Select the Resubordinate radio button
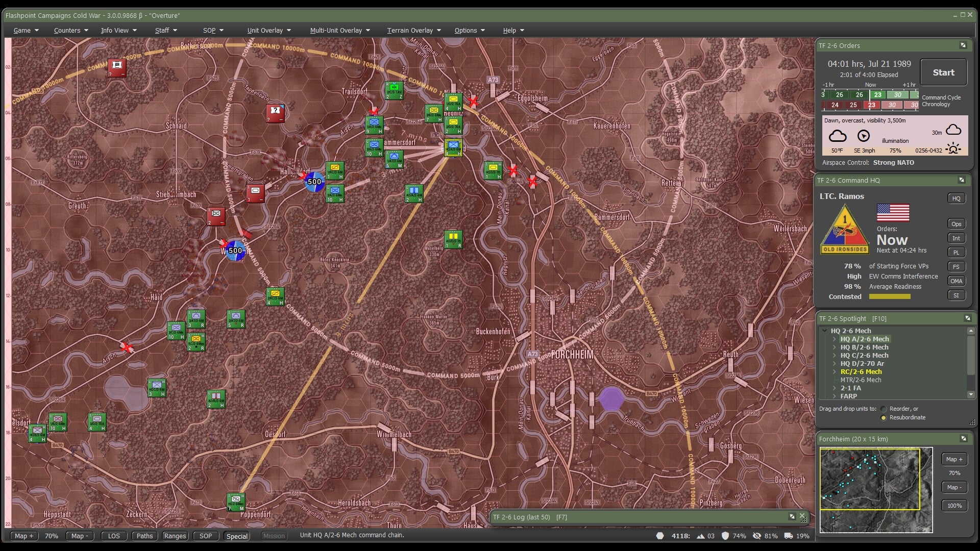This screenshot has width=980, height=551. click(884, 417)
